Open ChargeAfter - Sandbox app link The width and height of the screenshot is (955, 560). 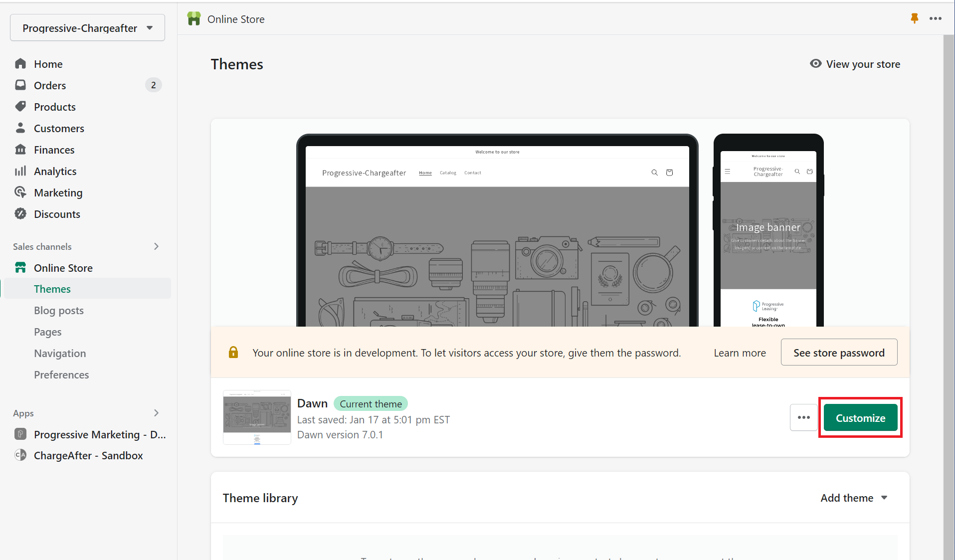coord(87,455)
